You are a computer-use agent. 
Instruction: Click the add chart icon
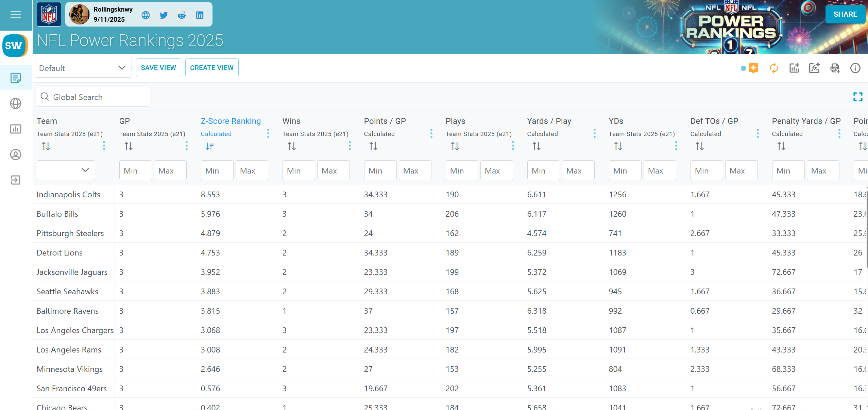794,68
